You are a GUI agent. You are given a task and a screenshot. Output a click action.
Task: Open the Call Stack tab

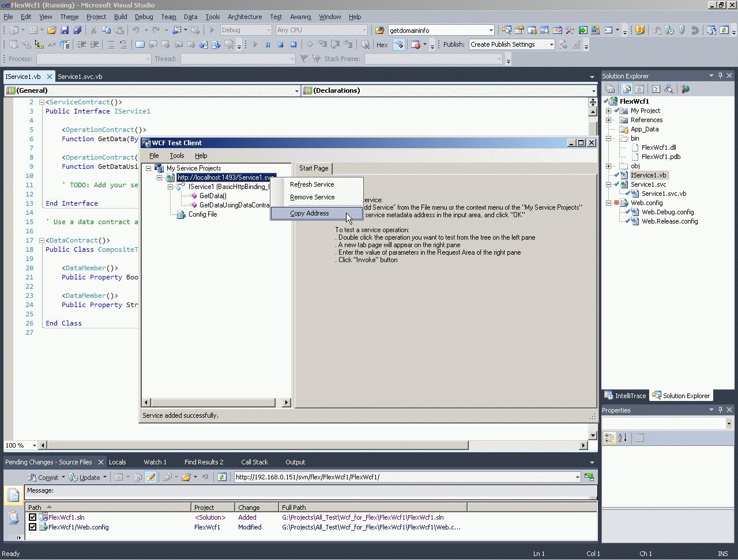254,462
